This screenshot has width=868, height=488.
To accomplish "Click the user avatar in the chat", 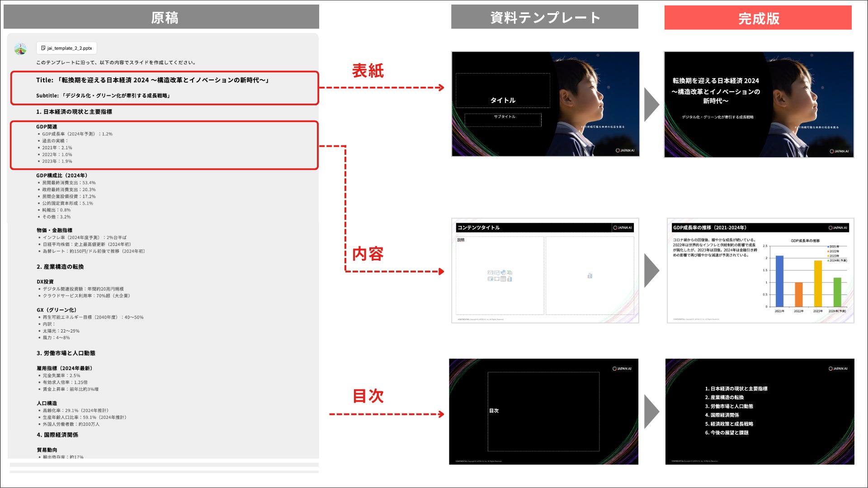I will (20, 49).
